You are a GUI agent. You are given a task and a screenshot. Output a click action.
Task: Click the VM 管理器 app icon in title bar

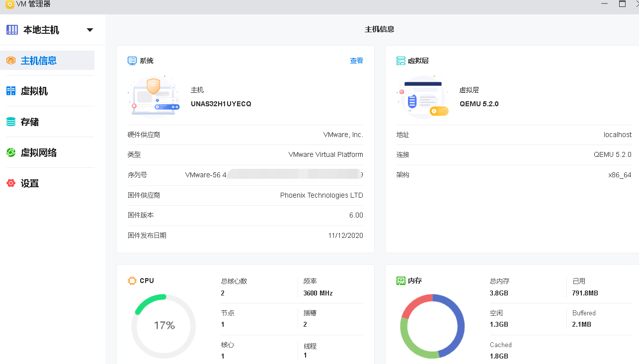[9, 4]
